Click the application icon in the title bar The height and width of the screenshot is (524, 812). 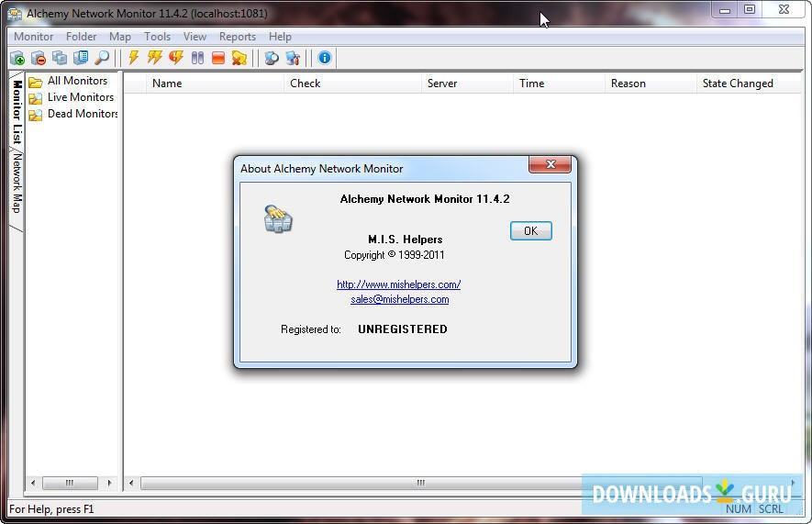(x=15, y=14)
